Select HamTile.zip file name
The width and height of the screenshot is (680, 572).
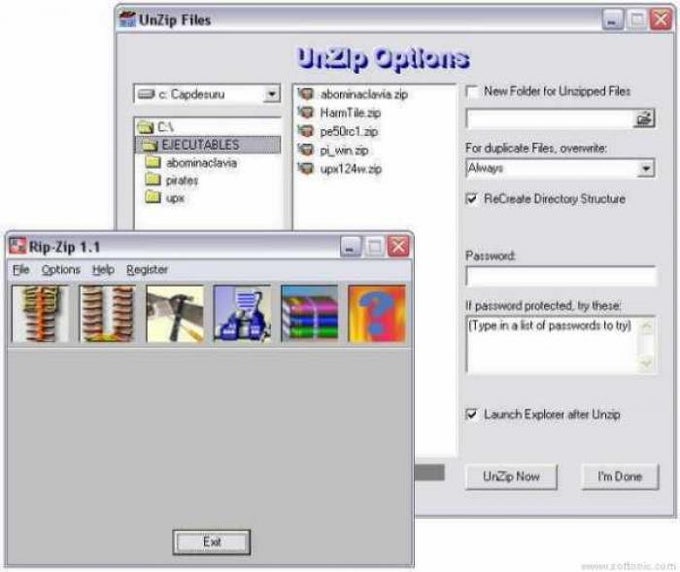click(x=350, y=113)
